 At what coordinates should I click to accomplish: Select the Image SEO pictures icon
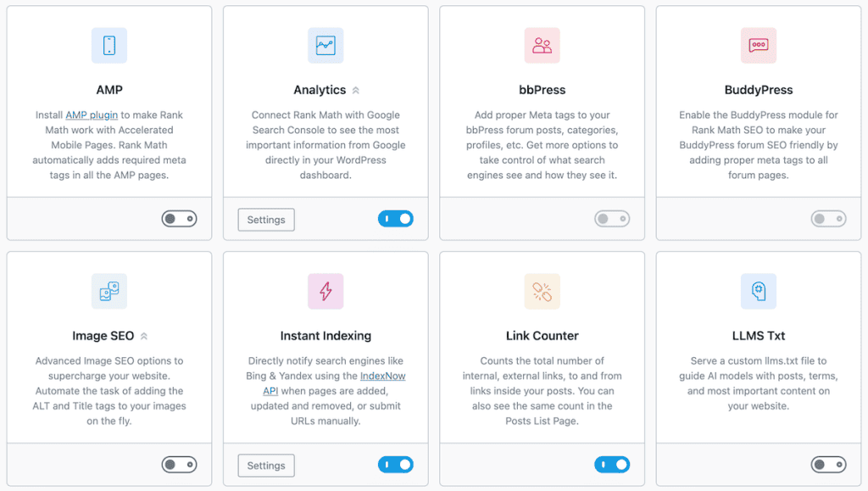click(x=108, y=291)
